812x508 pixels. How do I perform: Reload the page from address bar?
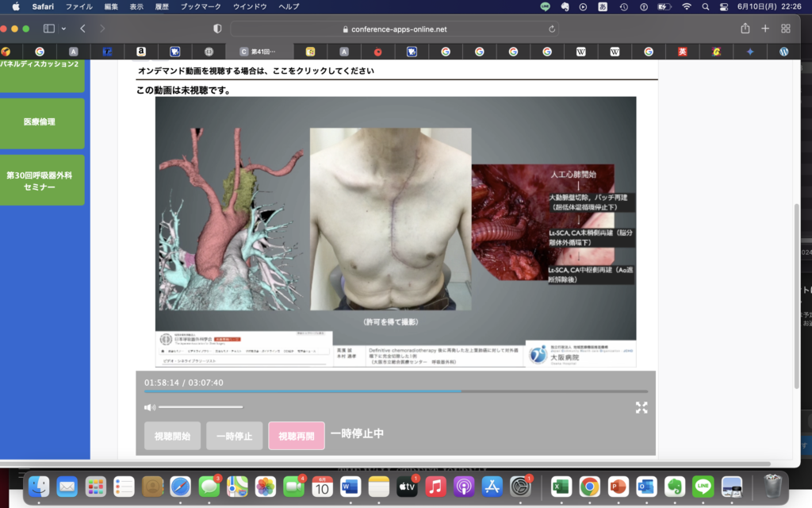click(x=552, y=29)
